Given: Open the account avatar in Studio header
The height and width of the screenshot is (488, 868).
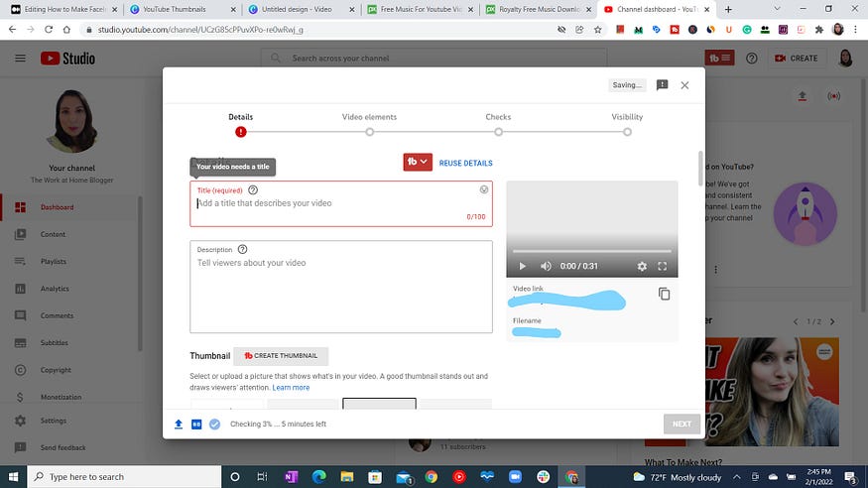Looking at the screenshot, I should (x=845, y=59).
